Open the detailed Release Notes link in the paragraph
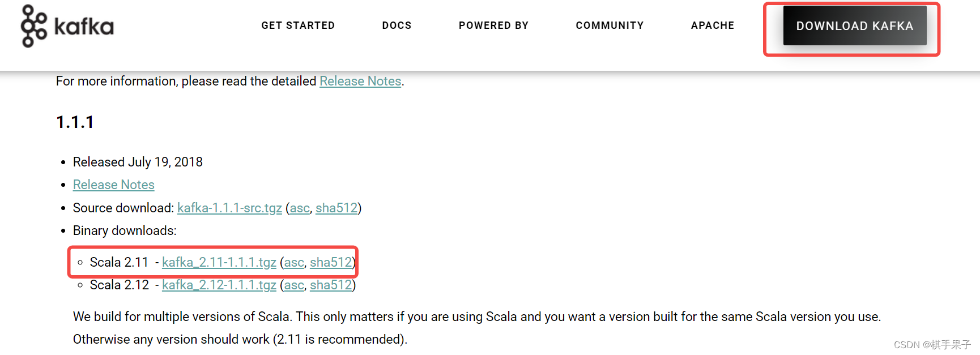Screen dimensions: 980x355 (360, 81)
